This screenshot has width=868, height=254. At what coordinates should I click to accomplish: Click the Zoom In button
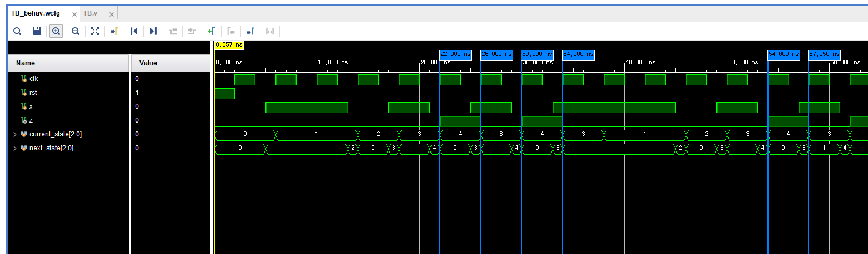(56, 31)
